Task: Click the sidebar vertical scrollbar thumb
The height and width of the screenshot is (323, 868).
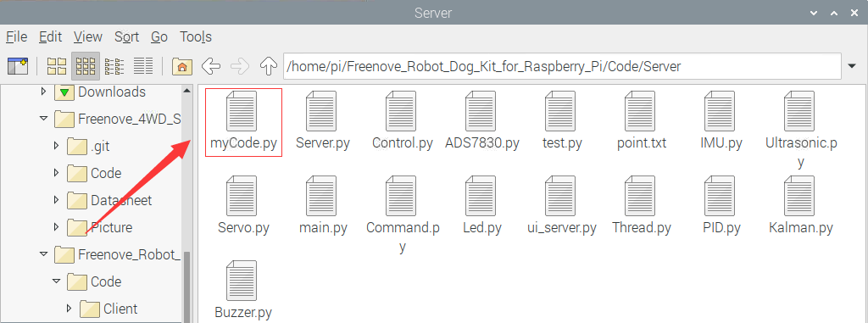Action: tap(186, 287)
